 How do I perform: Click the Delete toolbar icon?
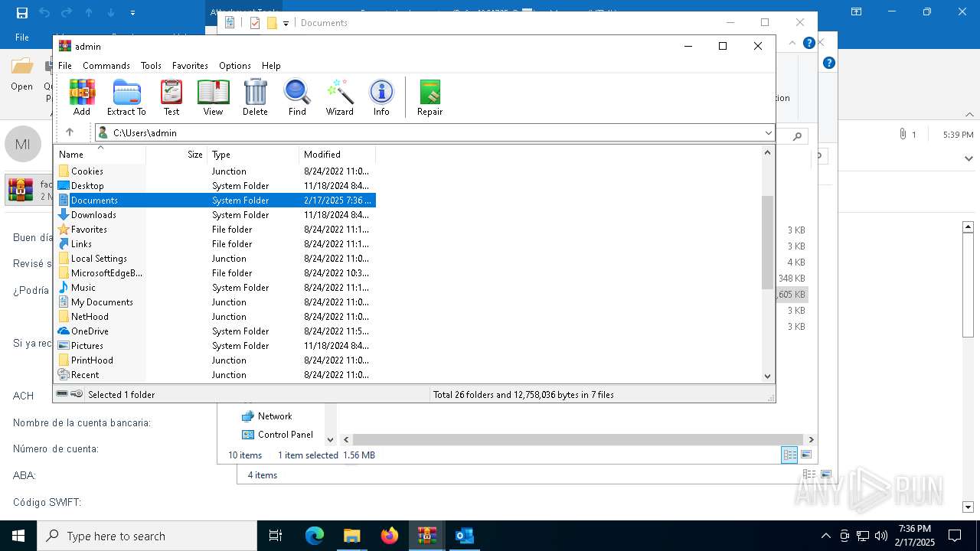pyautogui.click(x=255, y=97)
